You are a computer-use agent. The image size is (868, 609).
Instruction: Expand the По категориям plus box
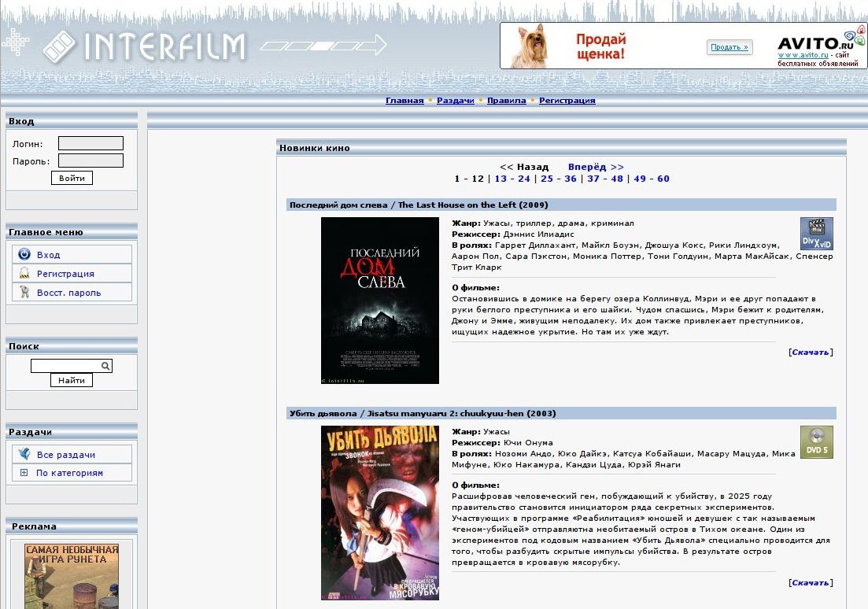(24, 473)
